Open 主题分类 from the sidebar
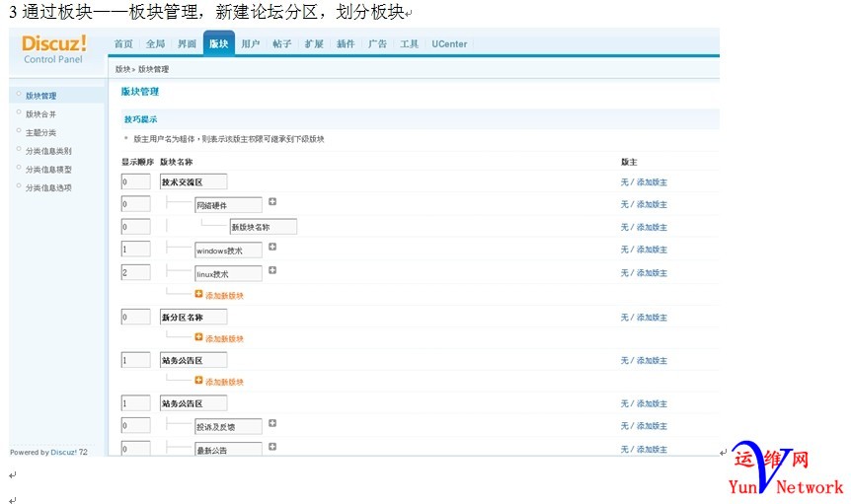This screenshot has width=851, height=504. tap(41, 132)
